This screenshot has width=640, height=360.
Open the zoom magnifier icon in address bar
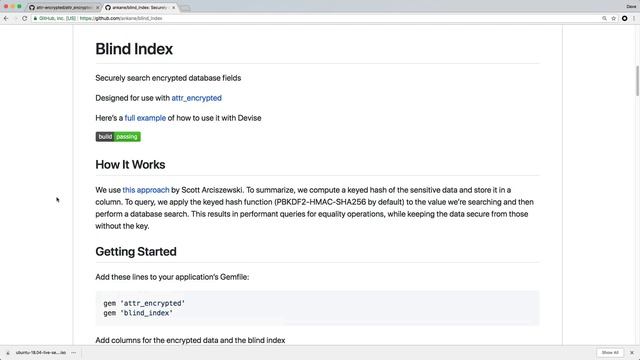point(604,18)
